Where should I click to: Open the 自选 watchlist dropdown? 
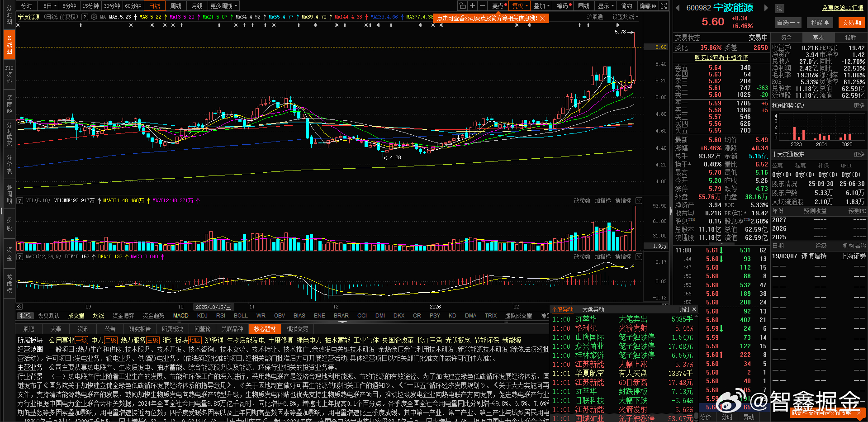click(788, 23)
